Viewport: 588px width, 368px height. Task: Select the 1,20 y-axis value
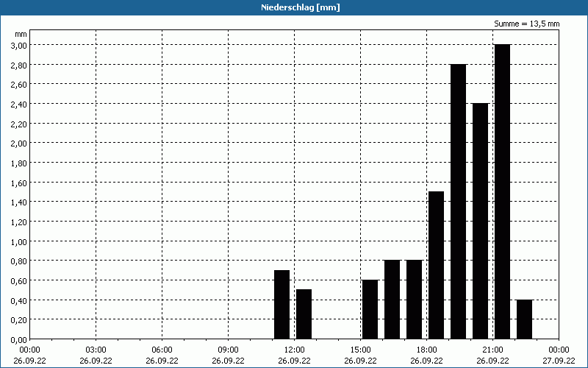click(x=19, y=222)
